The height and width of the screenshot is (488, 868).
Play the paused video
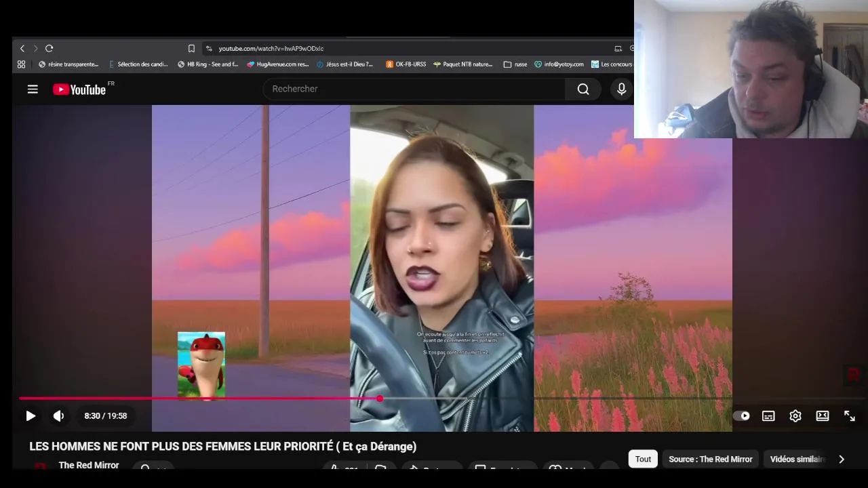click(x=31, y=415)
